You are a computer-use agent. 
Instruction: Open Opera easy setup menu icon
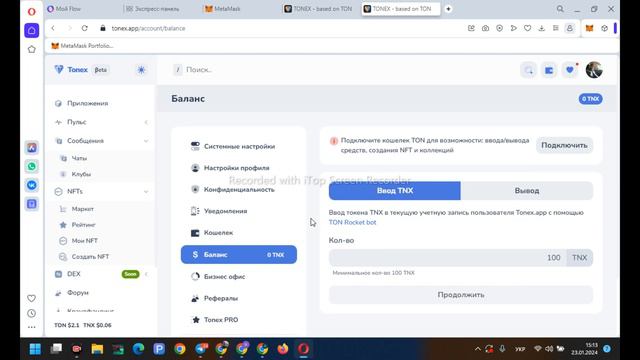[x=556, y=28]
